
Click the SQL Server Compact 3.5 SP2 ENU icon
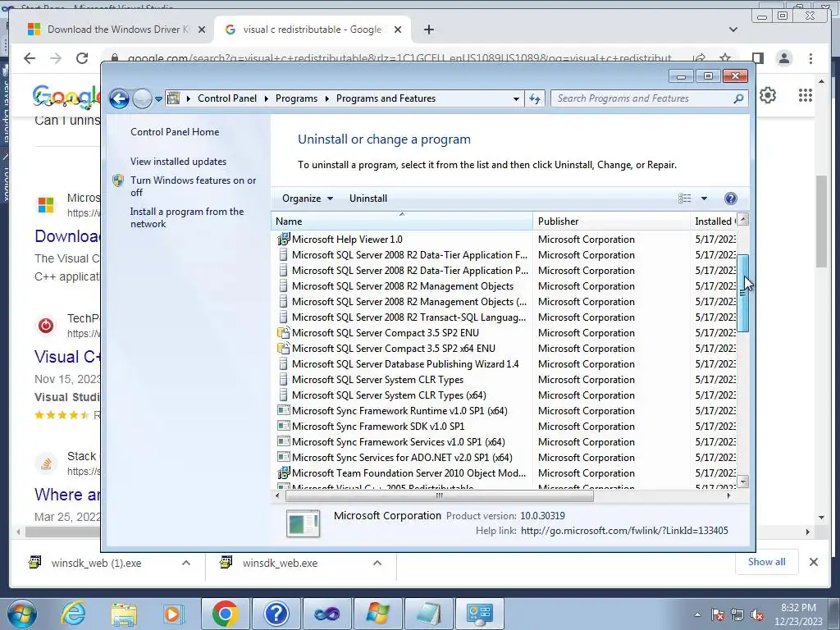283,333
